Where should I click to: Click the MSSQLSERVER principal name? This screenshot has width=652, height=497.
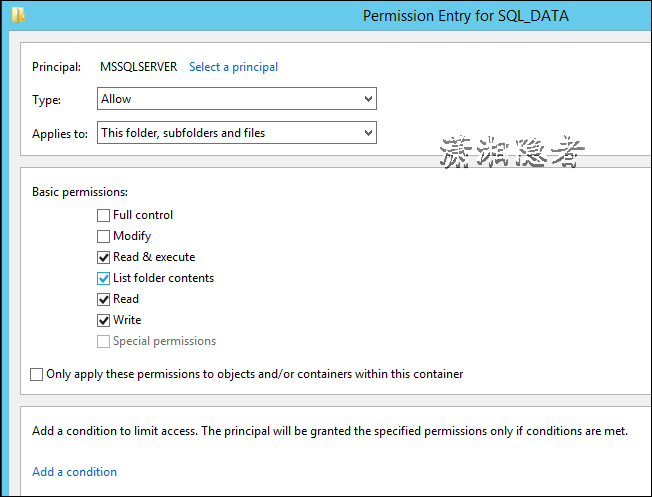coord(138,67)
